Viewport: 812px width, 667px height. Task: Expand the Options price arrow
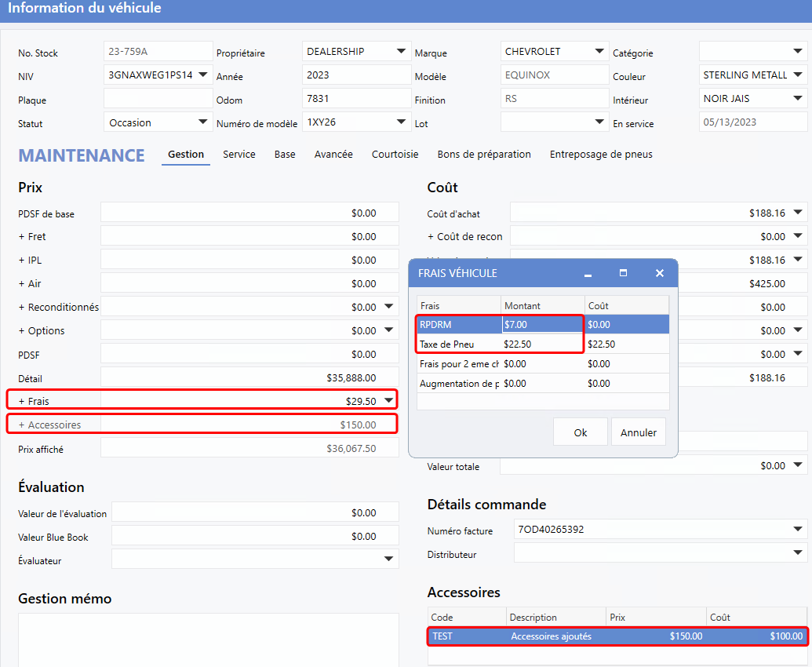tap(389, 330)
